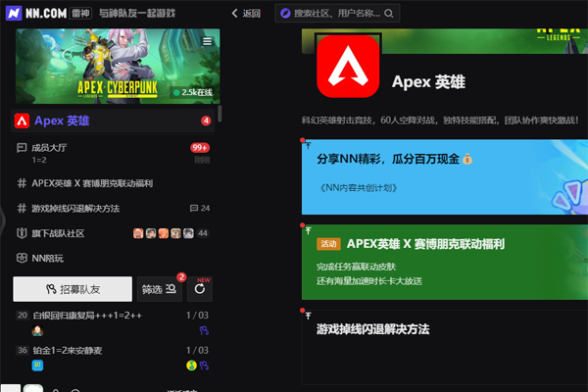The image size is (588, 392).
Task: Click the 2.5k在线 online status badge
Action: coord(192,92)
